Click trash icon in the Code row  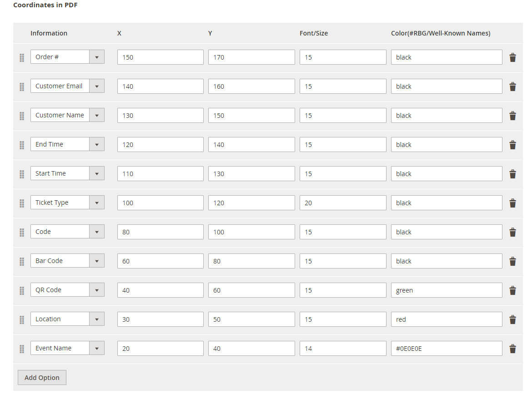pos(512,232)
